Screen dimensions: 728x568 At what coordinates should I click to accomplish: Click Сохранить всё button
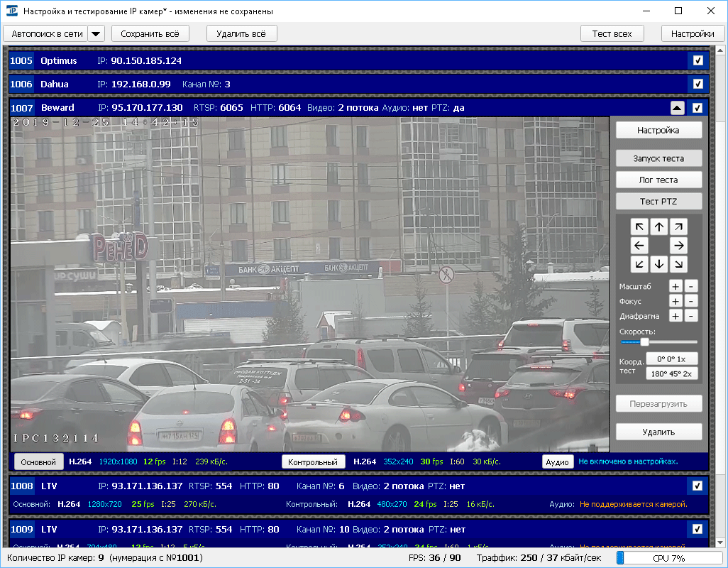[x=150, y=33]
